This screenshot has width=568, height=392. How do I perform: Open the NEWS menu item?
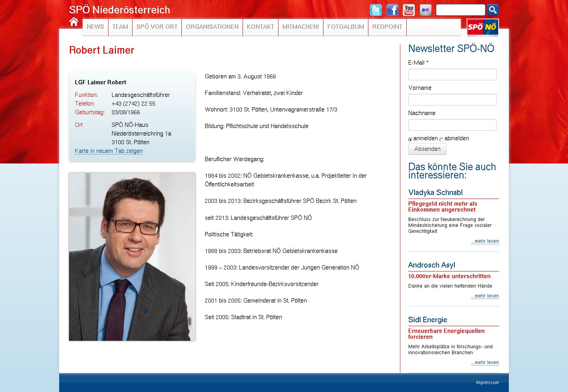[95, 27]
